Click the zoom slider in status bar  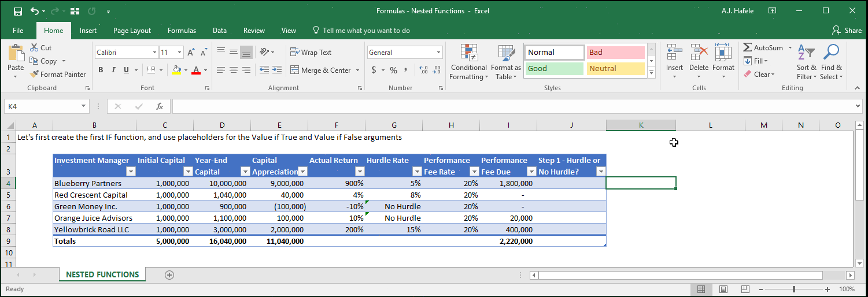[794, 289]
